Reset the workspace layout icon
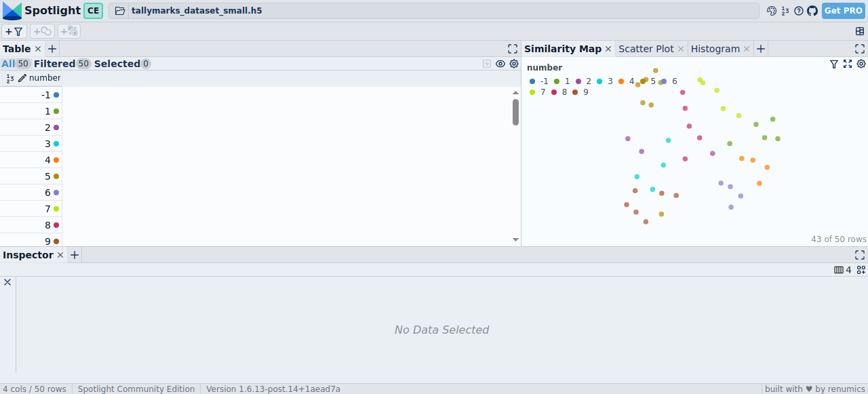868x394 pixels. 860,31
